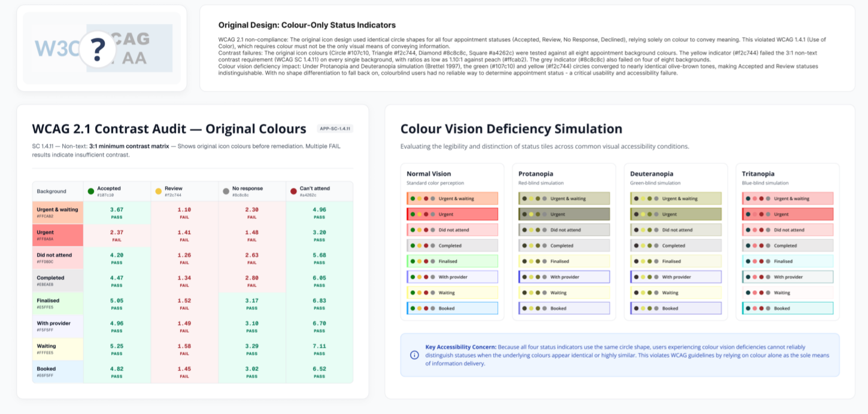Click the Protanopia card heading
Screen dimensions: 868x414
click(535, 174)
